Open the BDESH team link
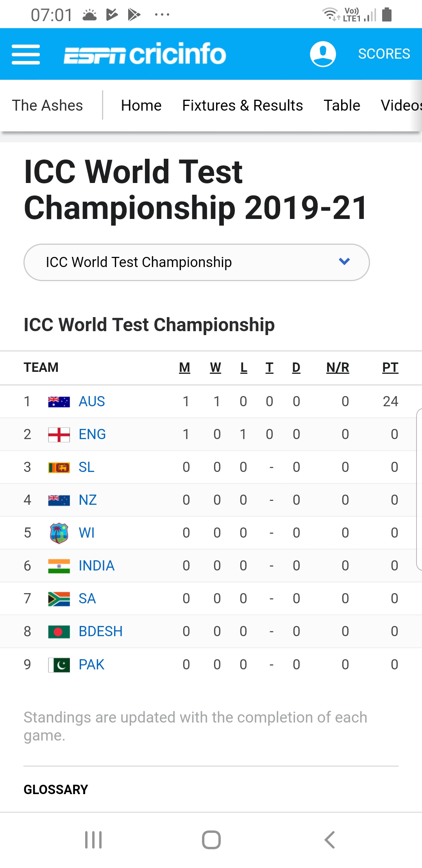The height and width of the screenshot is (868, 422). click(100, 631)
